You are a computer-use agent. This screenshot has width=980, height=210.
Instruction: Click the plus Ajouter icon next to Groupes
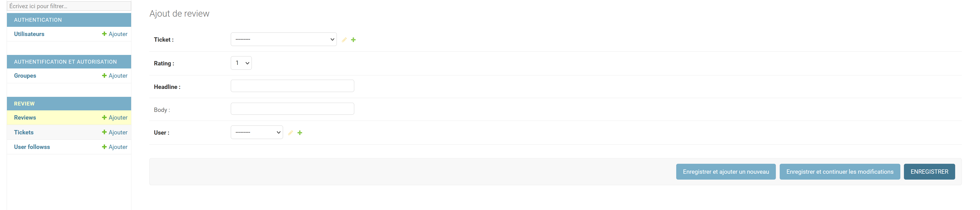tap(114, 76)
